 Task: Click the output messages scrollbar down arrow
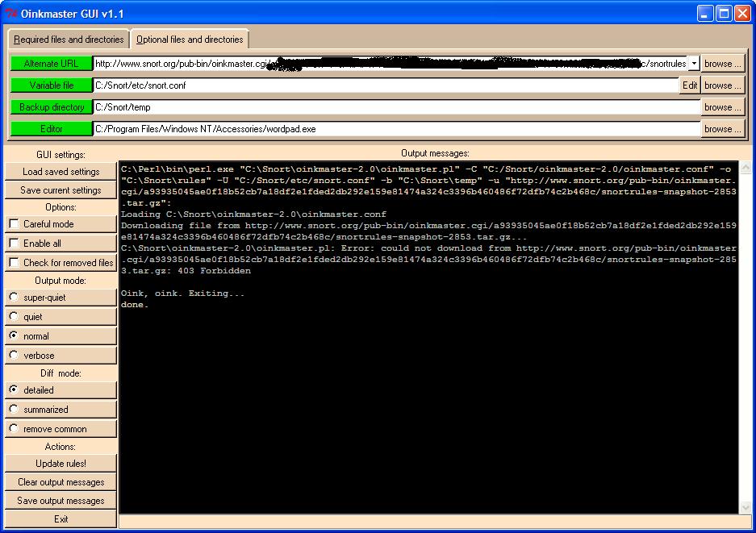point(745,507)
